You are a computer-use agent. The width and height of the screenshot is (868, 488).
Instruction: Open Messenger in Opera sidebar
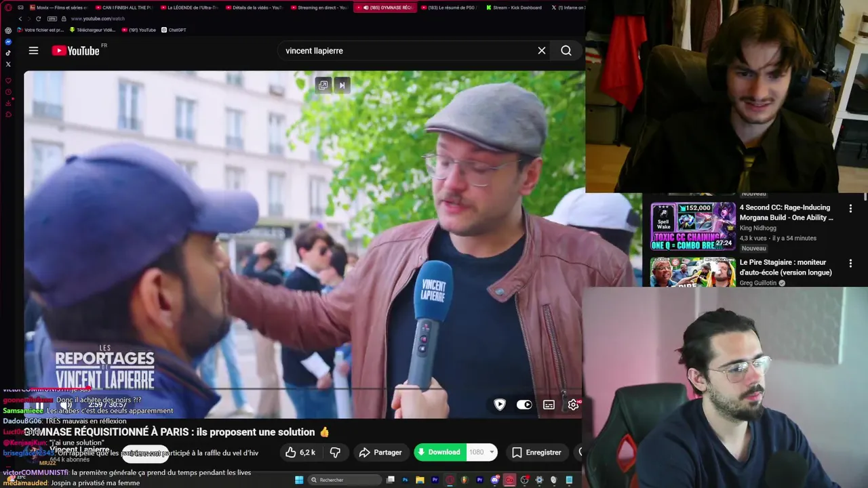pyautogui.click(x=8, y=42)
